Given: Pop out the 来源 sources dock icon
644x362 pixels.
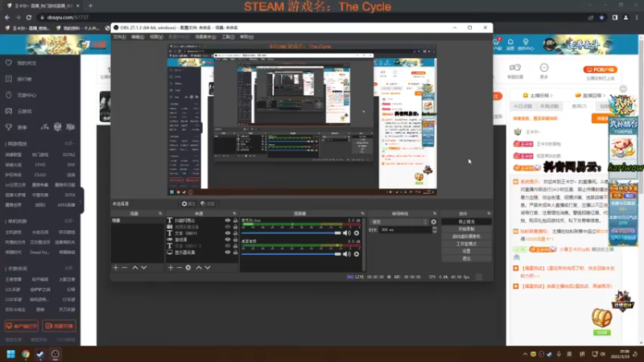Looking at the screenshot, I should (x=234, y=213).
